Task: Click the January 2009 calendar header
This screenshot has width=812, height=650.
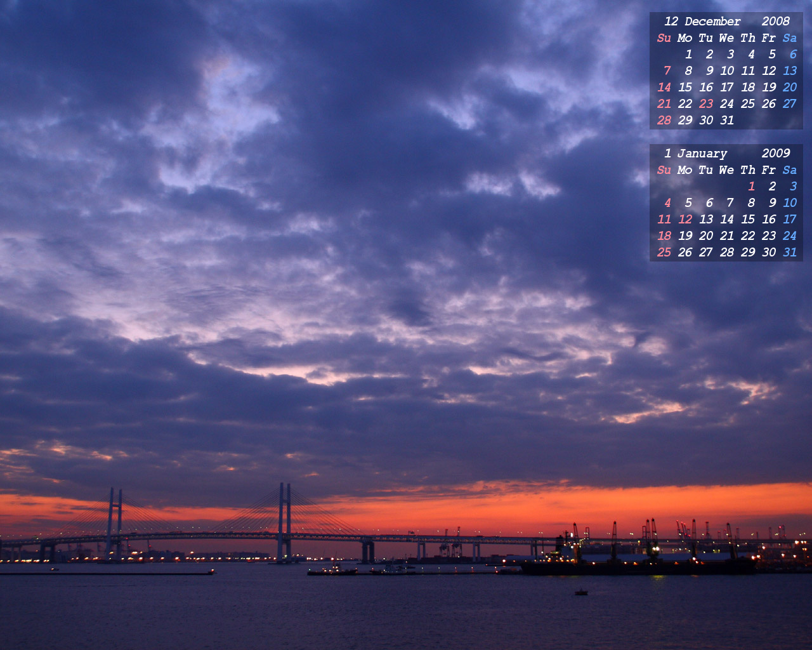Action: tap(726, 154)
